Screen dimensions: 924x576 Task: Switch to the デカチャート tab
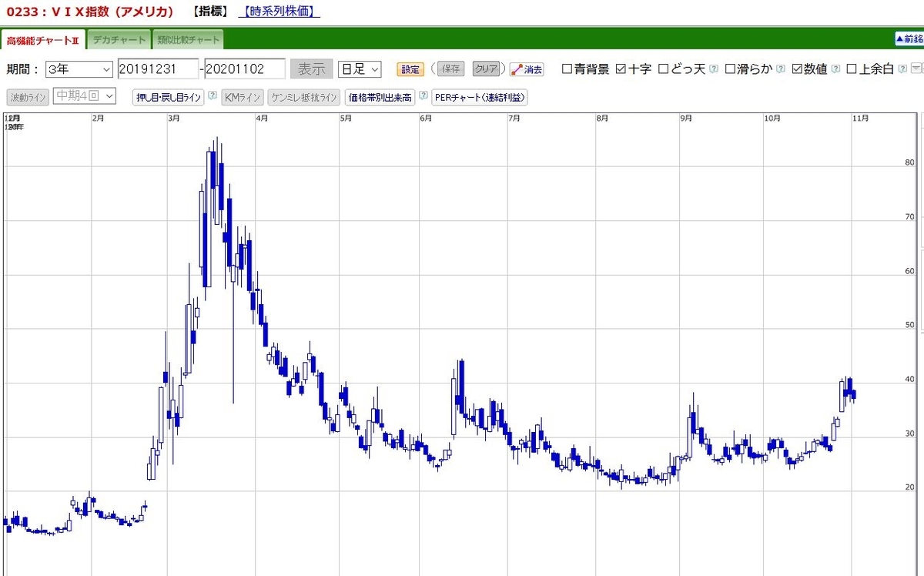coord(119,40)
